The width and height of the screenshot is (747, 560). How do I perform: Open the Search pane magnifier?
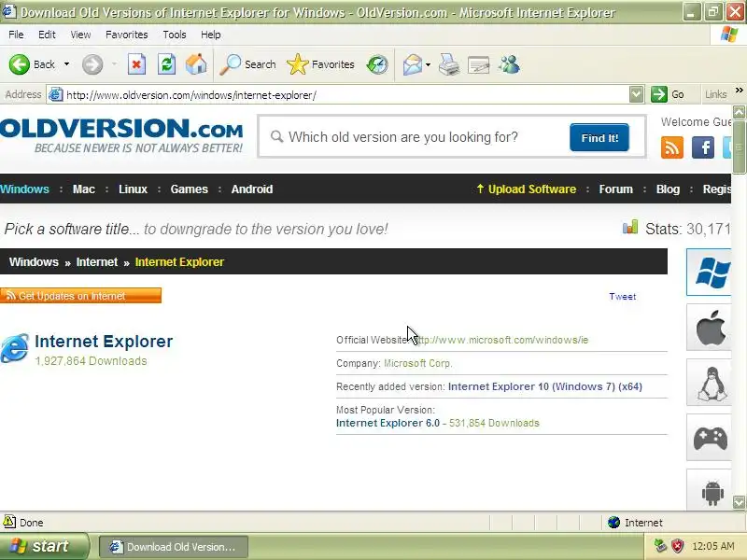pyautogui.click(x=247, y=64)
